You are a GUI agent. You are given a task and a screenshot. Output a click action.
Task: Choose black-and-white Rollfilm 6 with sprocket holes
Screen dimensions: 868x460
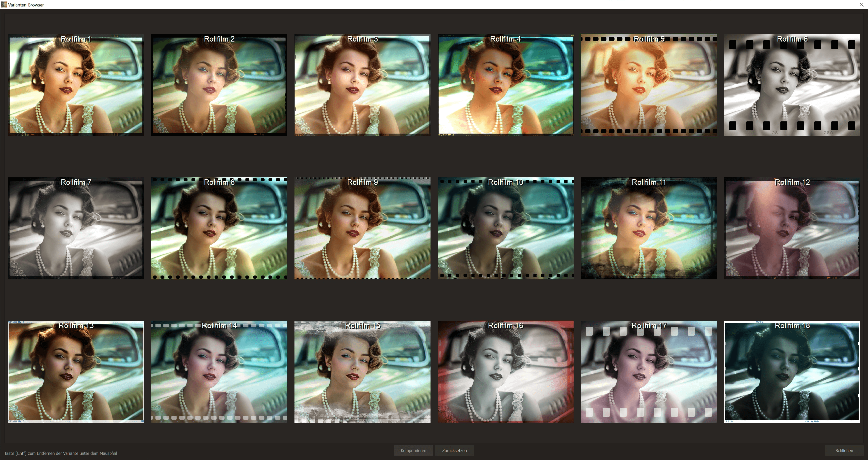pos(792,85)
